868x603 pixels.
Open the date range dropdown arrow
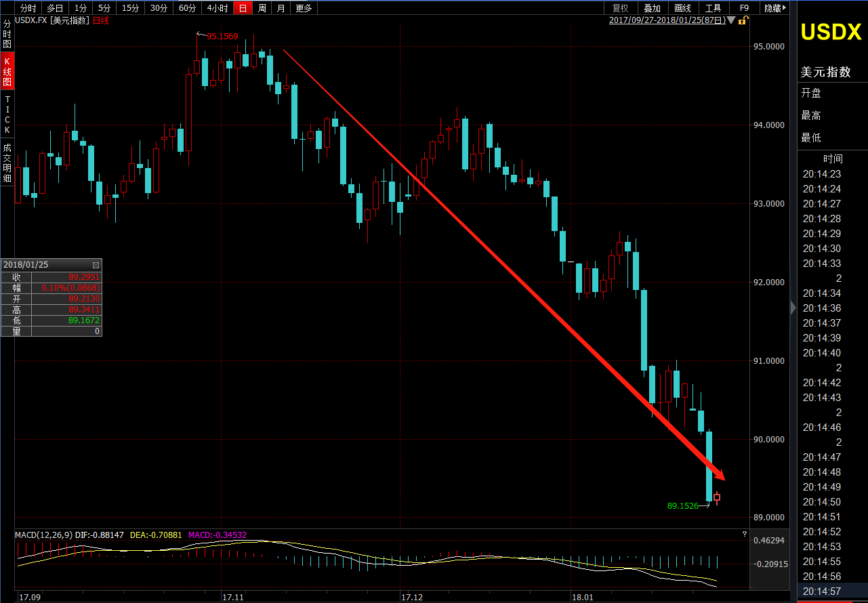pos(731,20)
